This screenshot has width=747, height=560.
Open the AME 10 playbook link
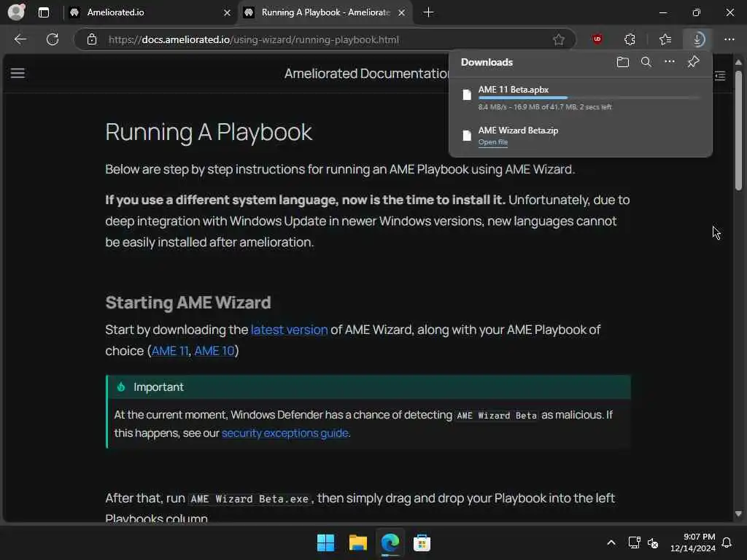[214, 351]
